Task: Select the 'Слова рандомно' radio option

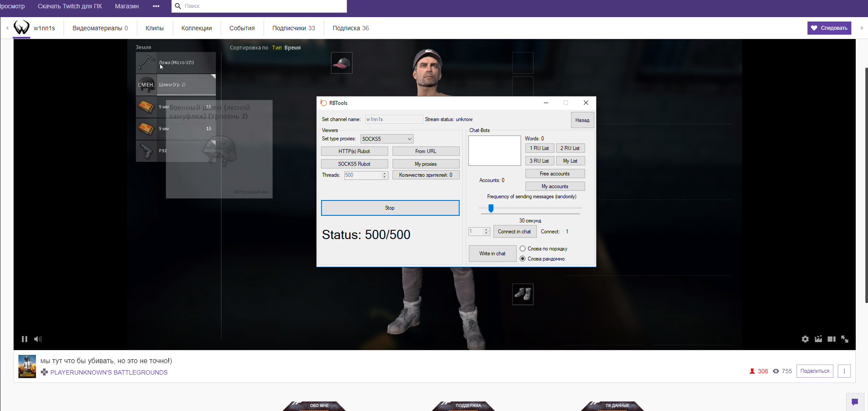Action: (x=523, y=259)
